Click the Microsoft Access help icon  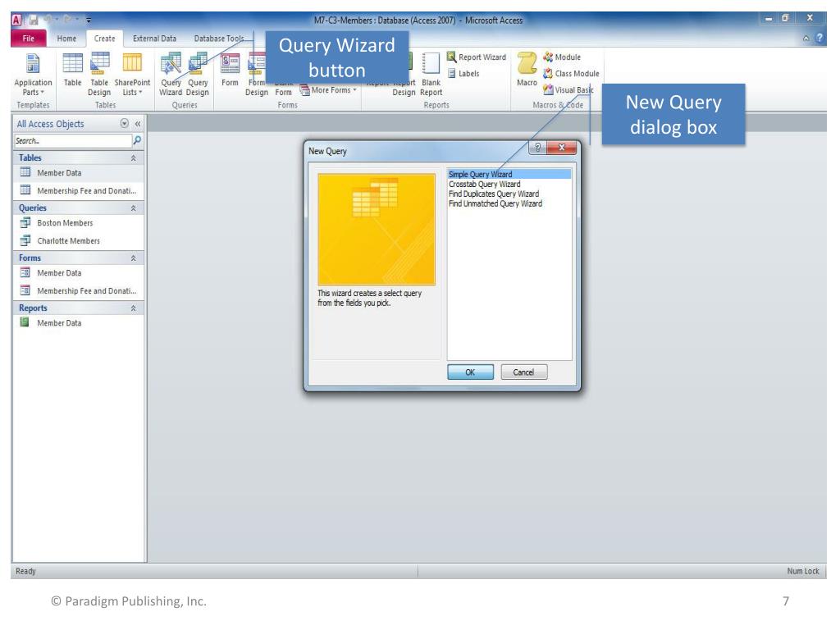[819, 38]
